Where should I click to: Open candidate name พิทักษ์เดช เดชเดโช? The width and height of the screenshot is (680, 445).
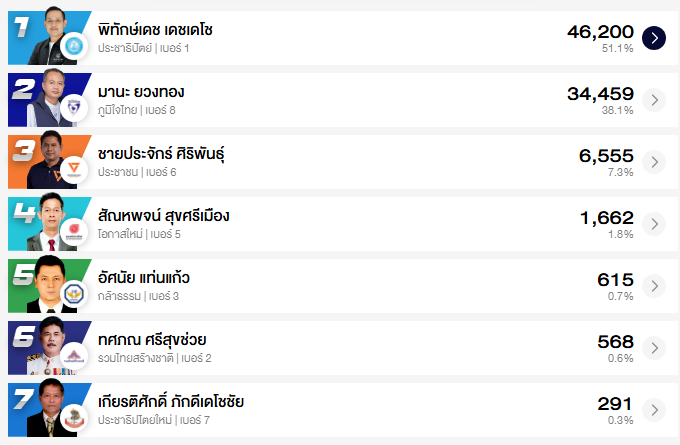coord(156,30)
